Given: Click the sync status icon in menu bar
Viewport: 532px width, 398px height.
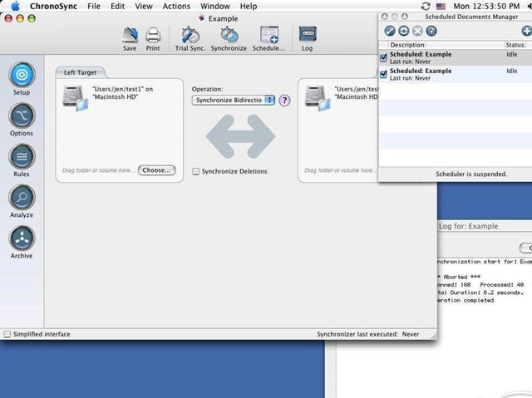Looking at the screenshot, I should tap(426, 6).
